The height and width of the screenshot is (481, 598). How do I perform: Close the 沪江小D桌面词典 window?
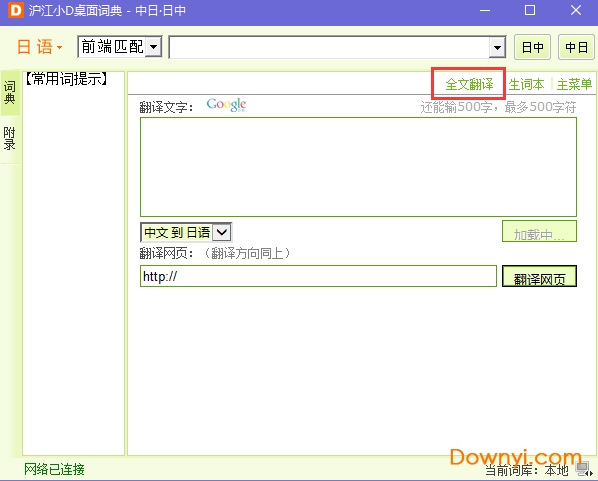tap(575, 10)
